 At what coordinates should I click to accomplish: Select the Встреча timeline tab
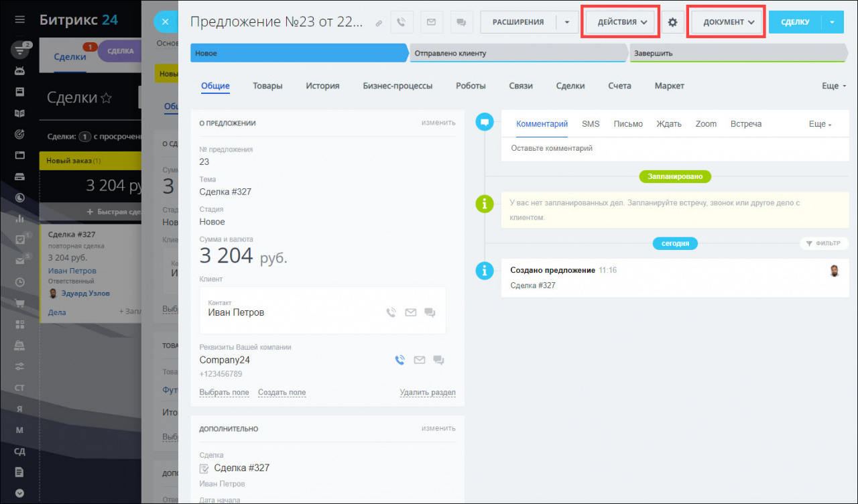(746, 124)
